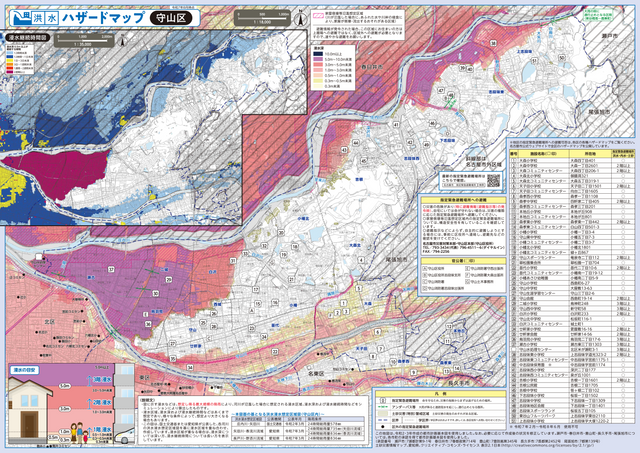Click the 北区 ward label

point(49,321)
